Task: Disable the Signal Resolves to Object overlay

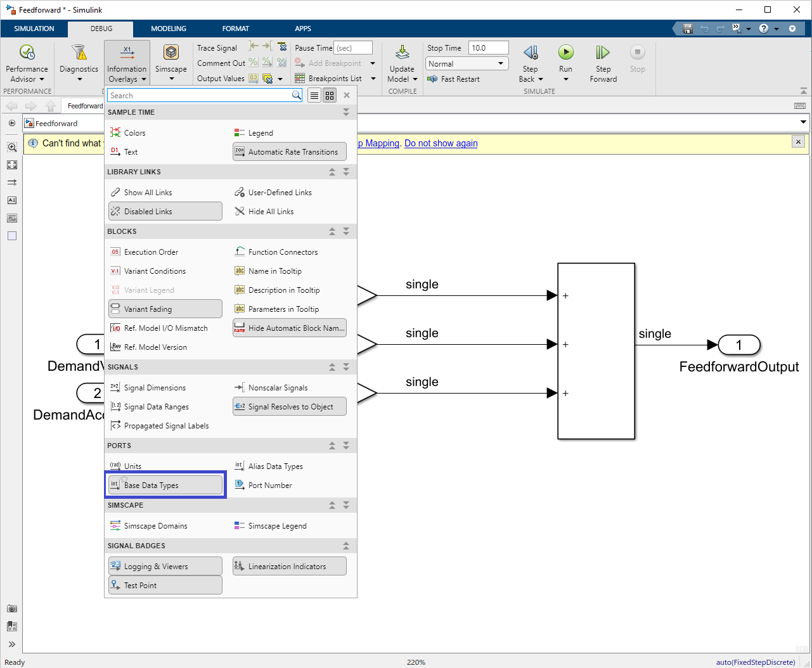Action: pos(289,406)
